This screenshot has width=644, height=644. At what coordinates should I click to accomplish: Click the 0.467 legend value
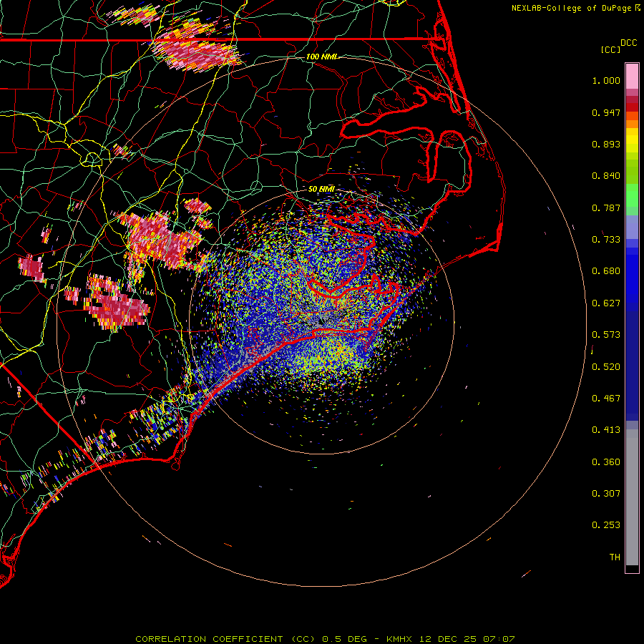[x=606, y=399]
